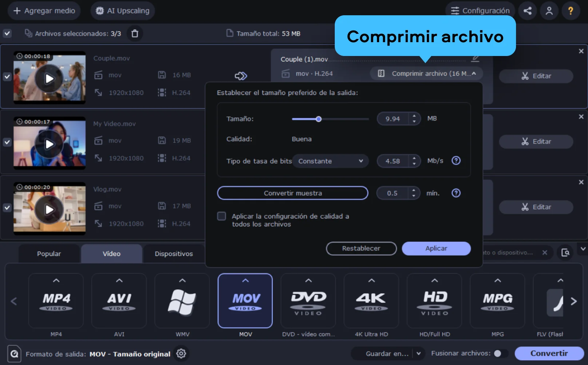This screenshot has height=365, width=588.
Task: Switch to the Vídeo tab
Action: coord(111,253)
